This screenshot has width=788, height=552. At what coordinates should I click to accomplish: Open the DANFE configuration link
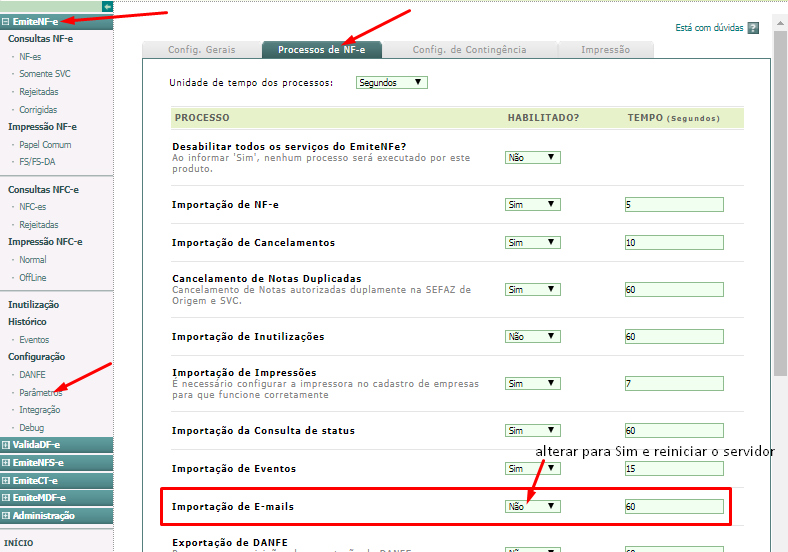point(32,375)
